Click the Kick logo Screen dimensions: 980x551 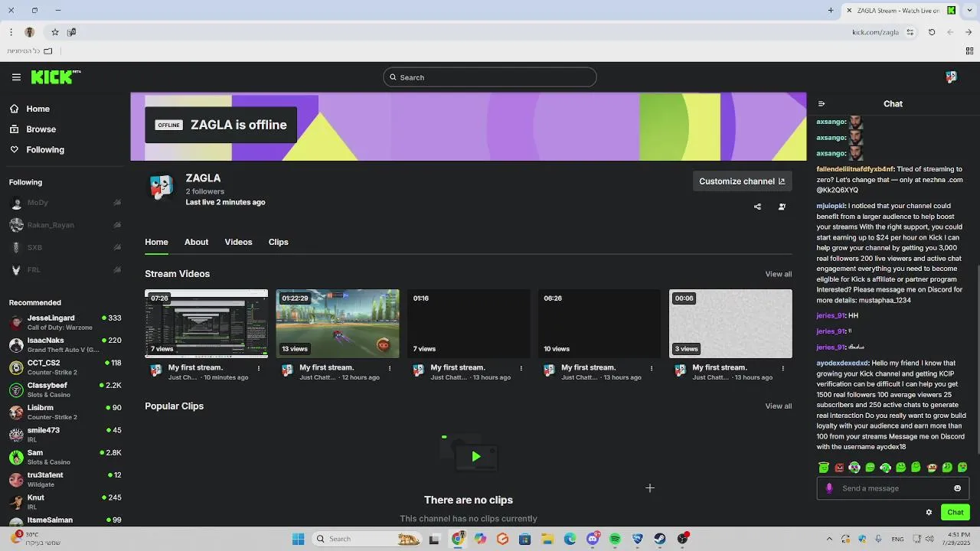(56, 77)
